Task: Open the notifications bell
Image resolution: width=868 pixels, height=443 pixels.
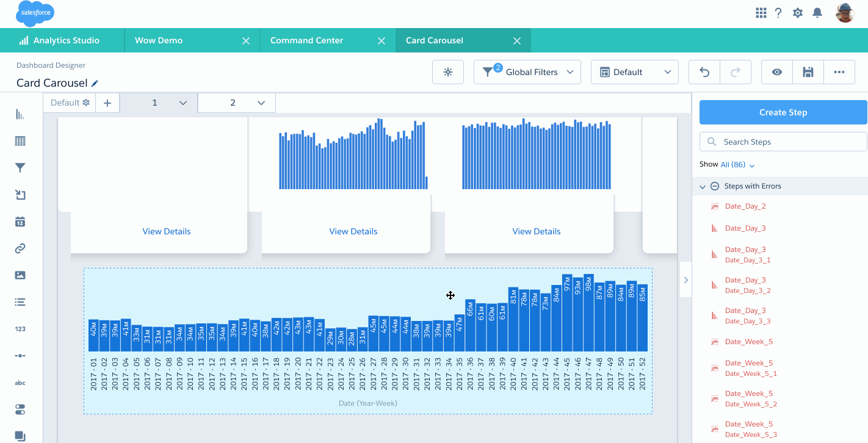Action: tap(817, 13)
